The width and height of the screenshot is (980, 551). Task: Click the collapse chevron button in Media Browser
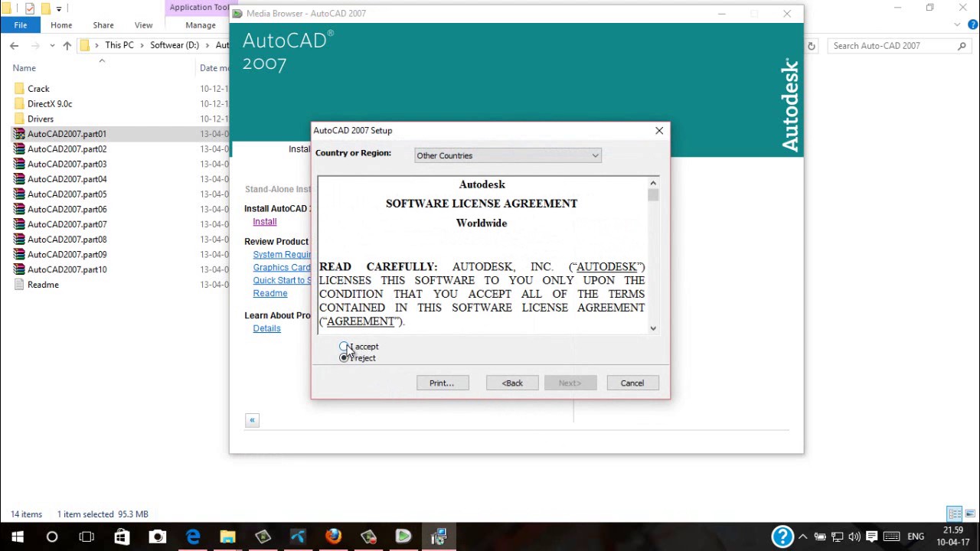click(x=252, y=420)
